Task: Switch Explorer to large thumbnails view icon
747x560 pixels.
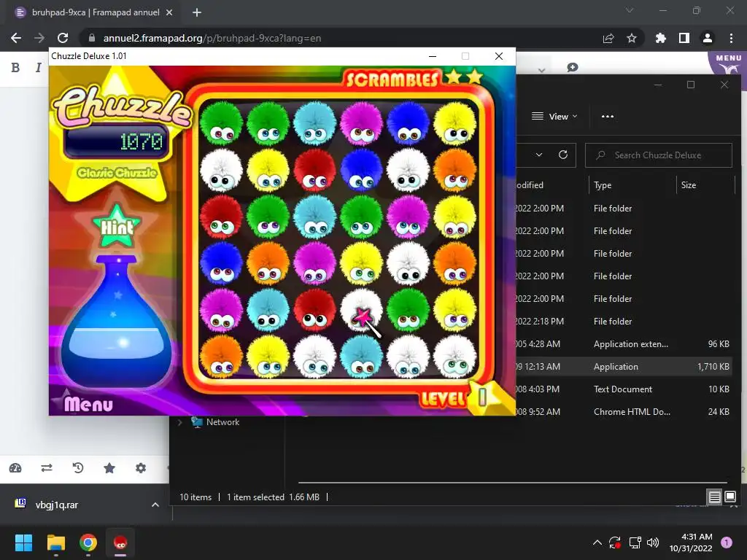Action: point(729,497)
